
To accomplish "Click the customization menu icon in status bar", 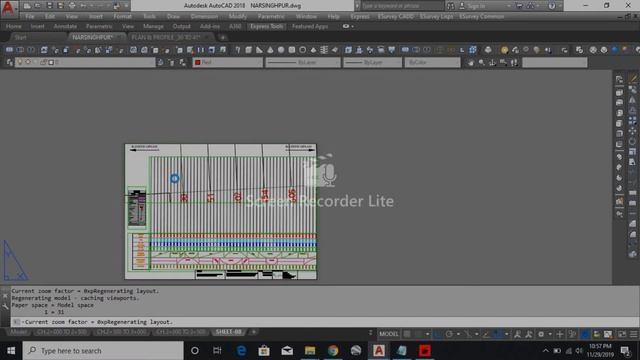I will coord(633,334).
